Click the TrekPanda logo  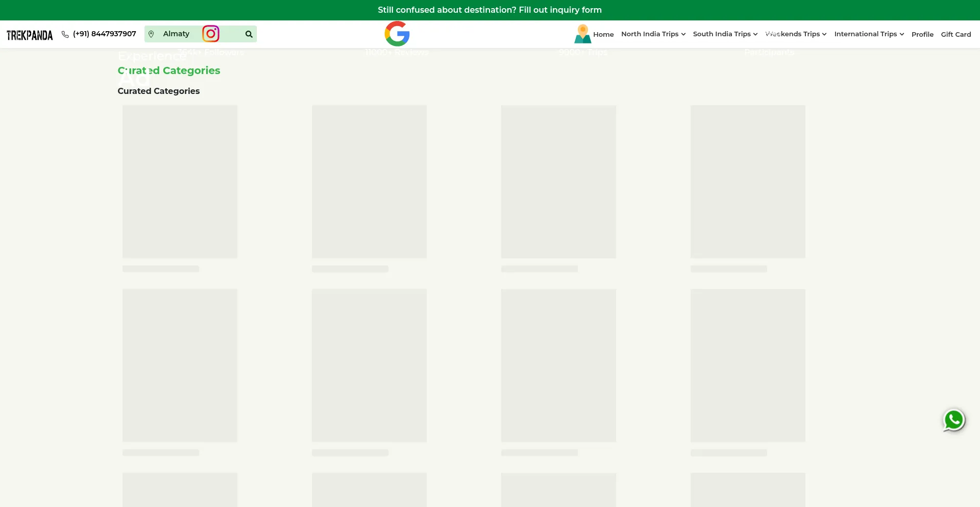[x=30, y=35]
